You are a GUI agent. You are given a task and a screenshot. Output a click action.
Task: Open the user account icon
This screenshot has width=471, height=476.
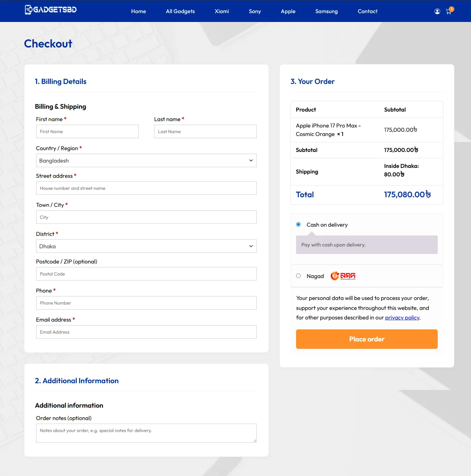(437, 11)
